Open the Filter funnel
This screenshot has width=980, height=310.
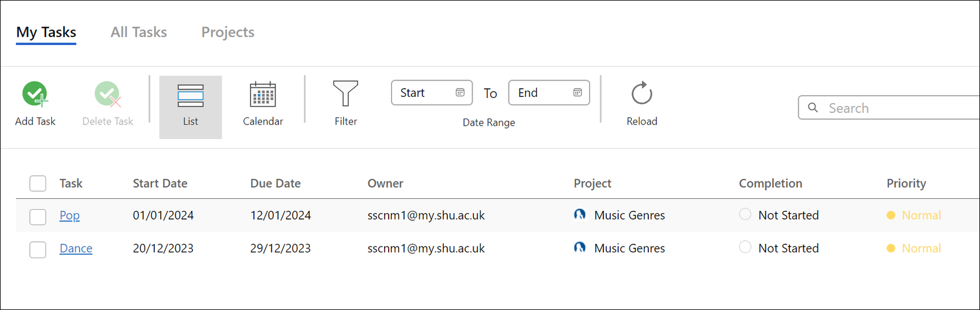click(345, 93)
